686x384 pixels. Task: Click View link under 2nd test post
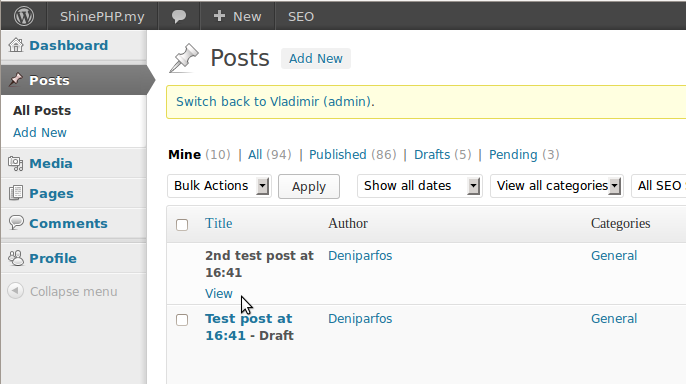pos(219,293)
